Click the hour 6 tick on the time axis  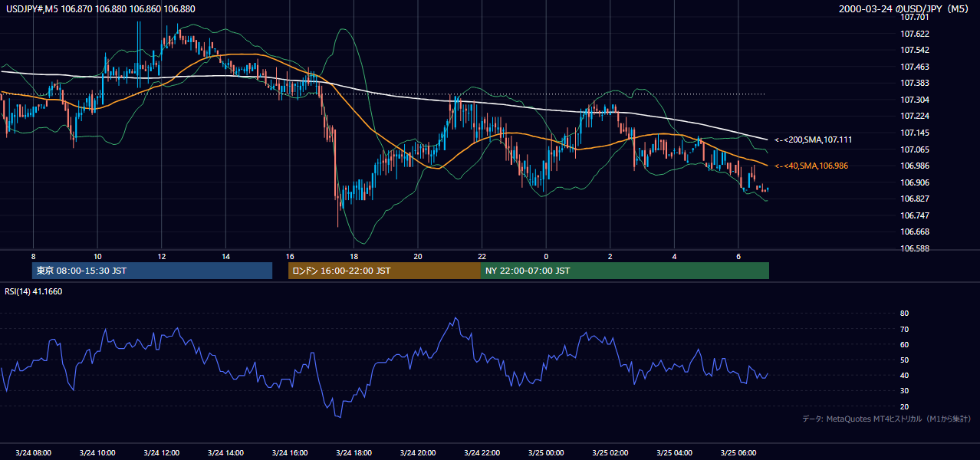(738, 256)
